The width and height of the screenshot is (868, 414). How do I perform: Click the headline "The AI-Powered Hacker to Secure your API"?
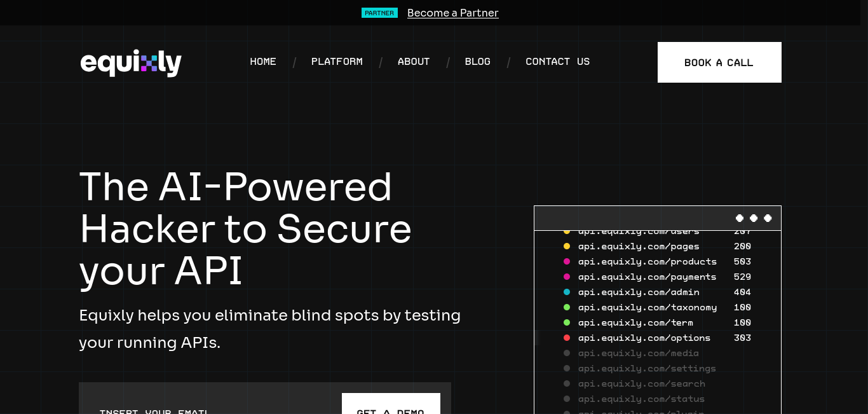click(x=245, y=229)
